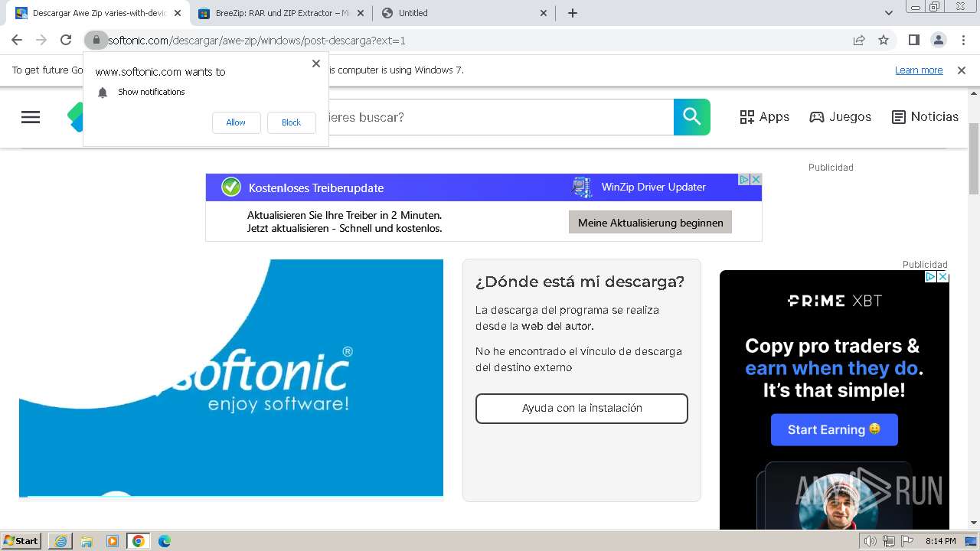
Task: Click the ¿Dónde está mi descarga? heading
Action: click(580, 282)
